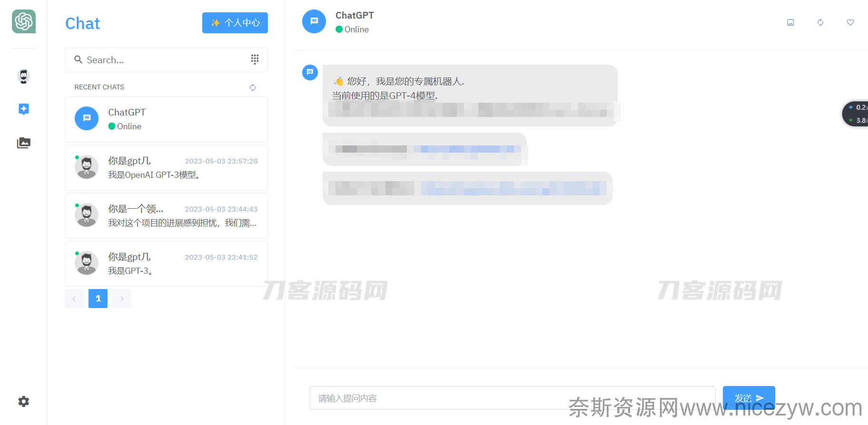Click the Chat heading
Screen dimensions: 868x425
pos(82,23)
